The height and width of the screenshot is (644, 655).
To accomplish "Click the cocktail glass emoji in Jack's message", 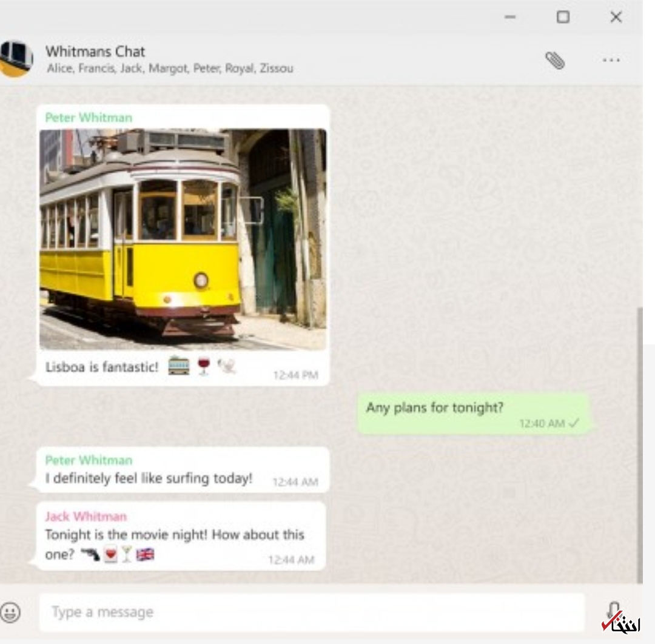I will [x=126, y=555].
